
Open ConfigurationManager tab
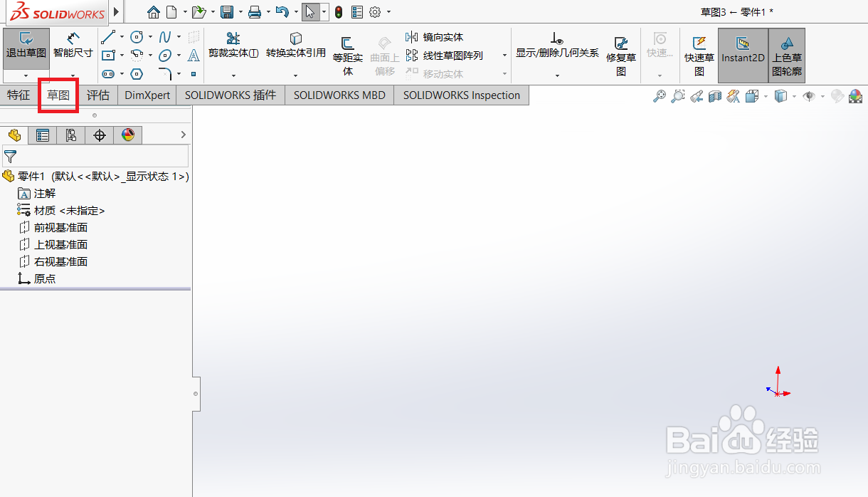click(71, 135)
